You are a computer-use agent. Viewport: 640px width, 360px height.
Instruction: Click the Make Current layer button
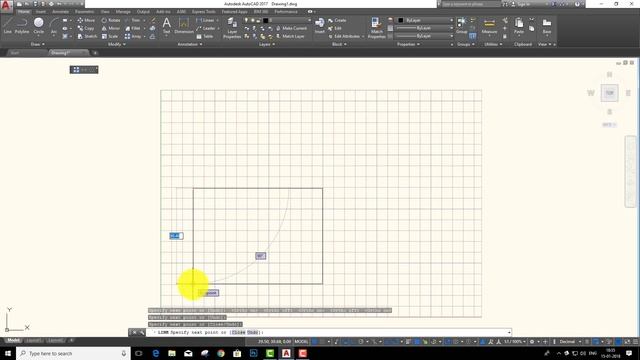pos(291,28)
